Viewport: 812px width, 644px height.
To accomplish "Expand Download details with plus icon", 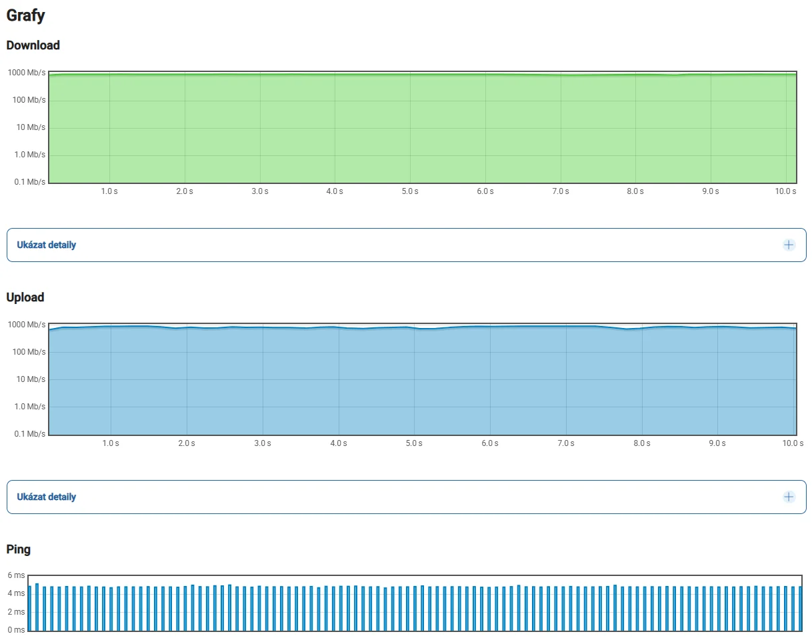I will tap(789, 245).
